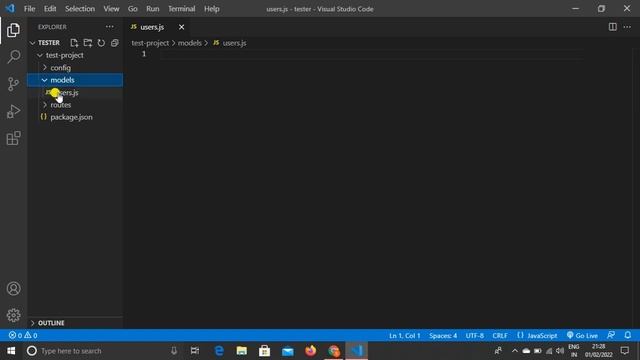Screen dimensions: 640x360
Task: Open the Accounts menu icon
Action: point(13,289)
